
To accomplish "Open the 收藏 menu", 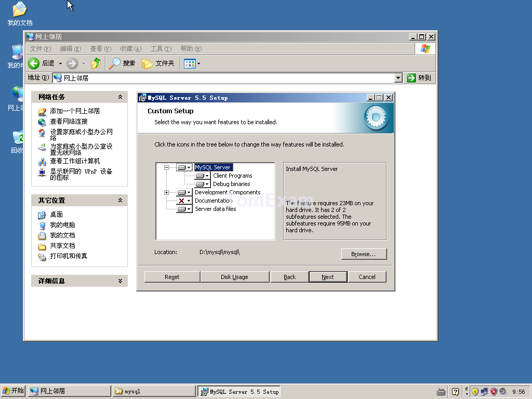I will 130,49.
